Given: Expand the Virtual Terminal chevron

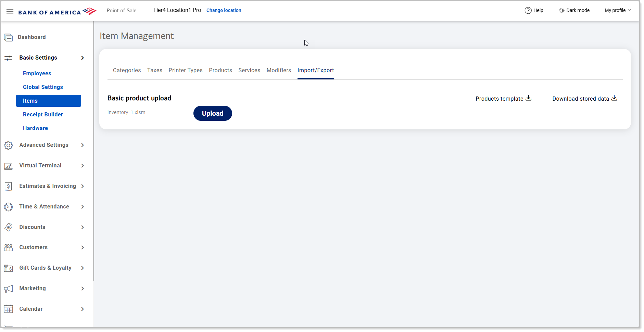Looking at the screenshot, I should pyautogui.click(x=83, y=166).
